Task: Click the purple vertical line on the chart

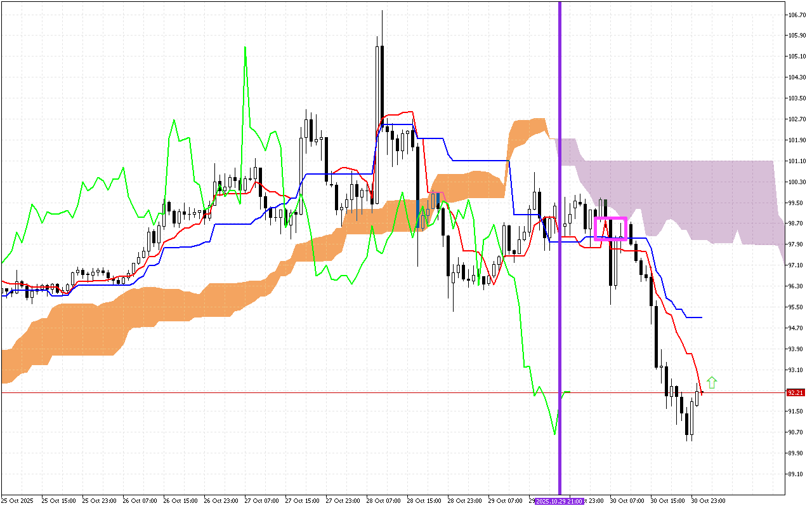Action: 560,254
